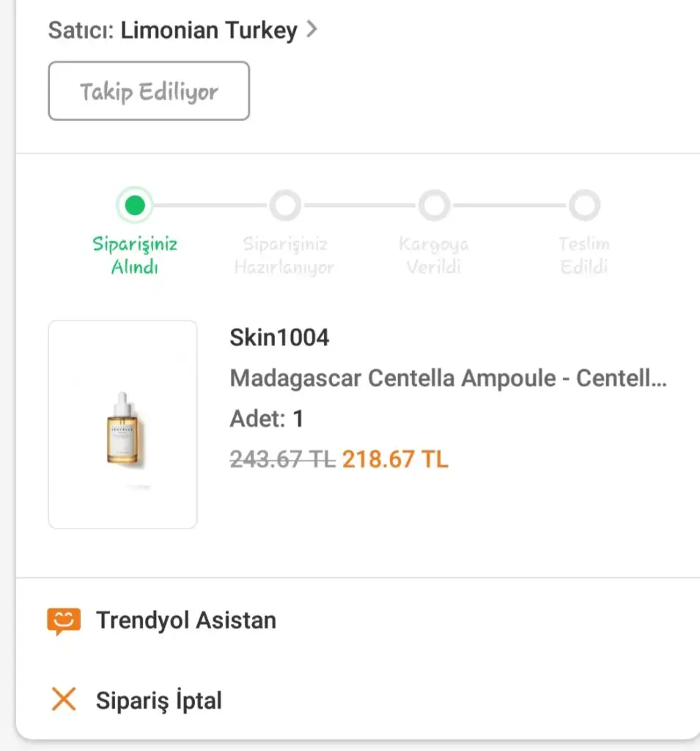Click the discounted 218.67 TL price

point(395,460)
